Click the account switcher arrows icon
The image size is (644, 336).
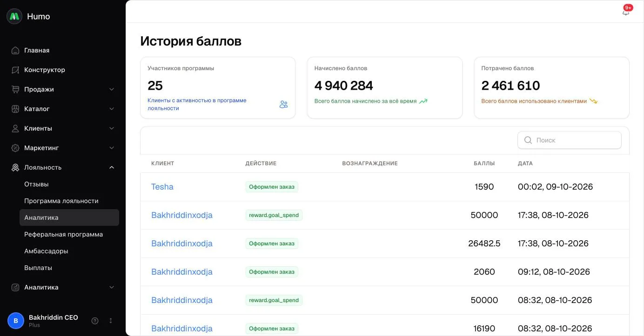point(111,321)
